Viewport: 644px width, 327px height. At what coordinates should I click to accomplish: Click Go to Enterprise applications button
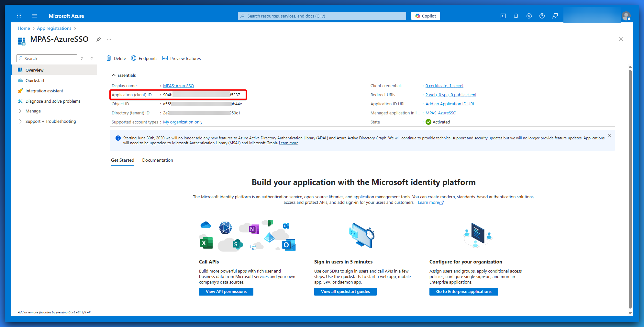[464, 292]
